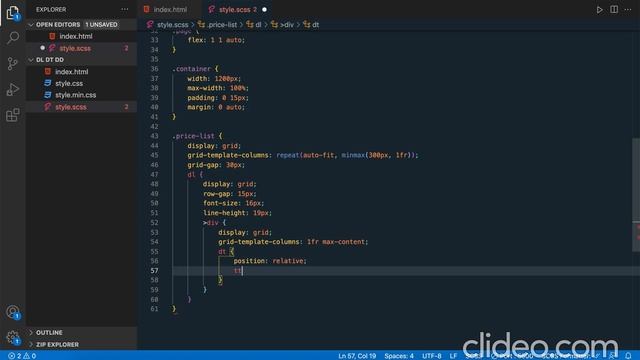
Task: Open the Search view in activity bar
Action: tap(13, 38)
